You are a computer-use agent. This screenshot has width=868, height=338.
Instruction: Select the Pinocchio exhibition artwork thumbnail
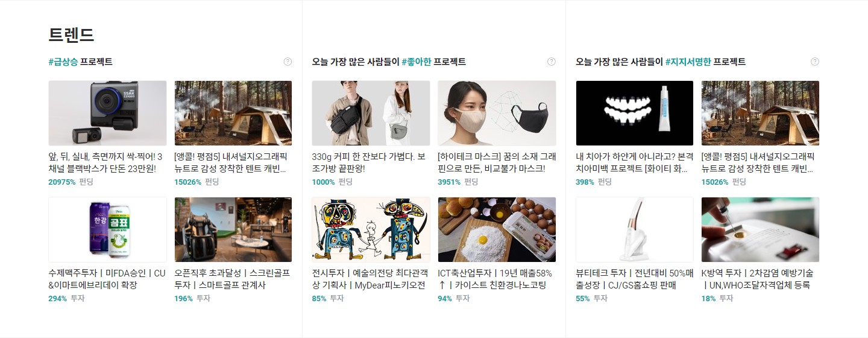pos(371,229)
